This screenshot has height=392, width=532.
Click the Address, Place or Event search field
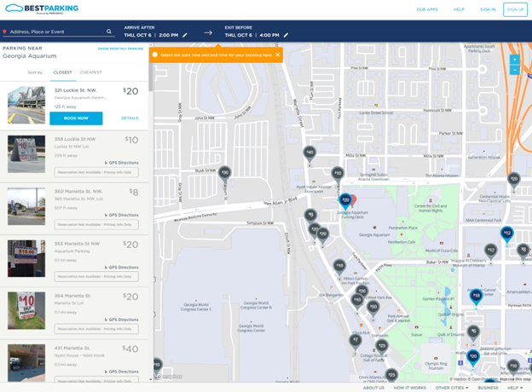click(57, 32)
